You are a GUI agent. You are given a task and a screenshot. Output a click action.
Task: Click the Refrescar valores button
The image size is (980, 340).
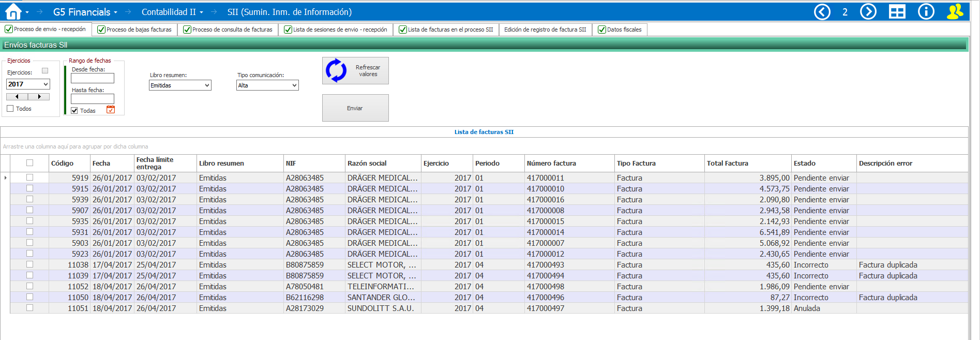(x=355, y=71)
